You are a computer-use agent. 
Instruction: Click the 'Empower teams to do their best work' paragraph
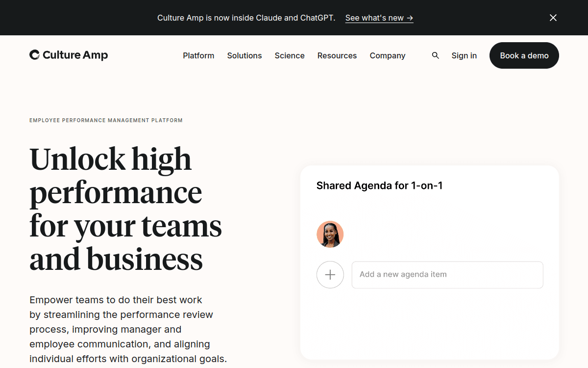(128, 329)
